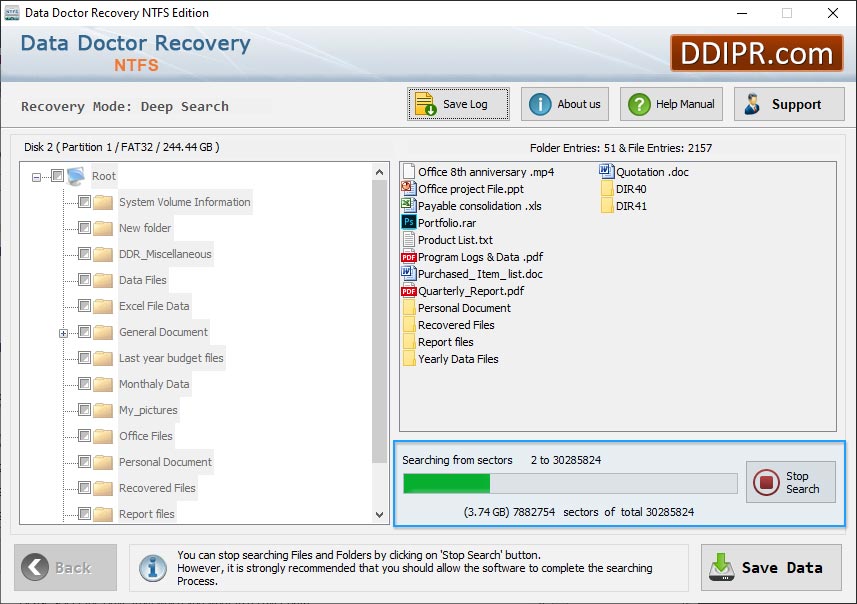Click the System Volume Information folder icon
This screenshot has width=857, height=604.
103,203
